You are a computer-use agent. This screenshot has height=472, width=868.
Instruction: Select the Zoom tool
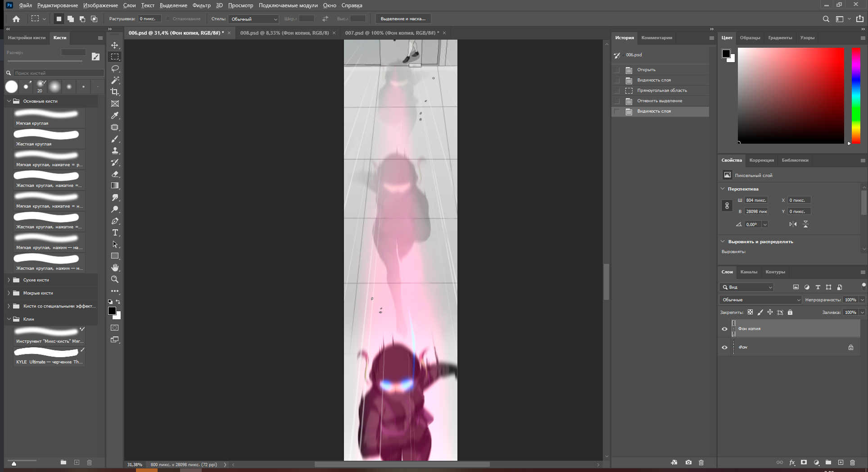point(115,279)
